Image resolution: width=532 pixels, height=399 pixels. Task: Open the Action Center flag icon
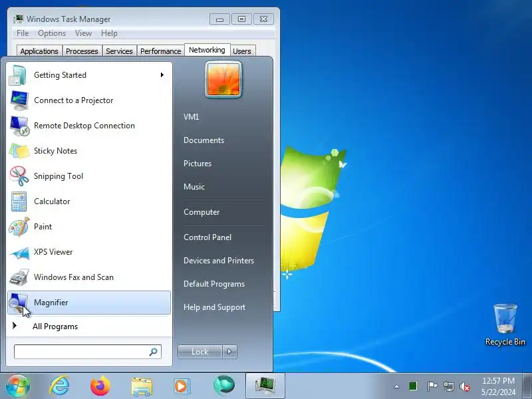(432, 386)
